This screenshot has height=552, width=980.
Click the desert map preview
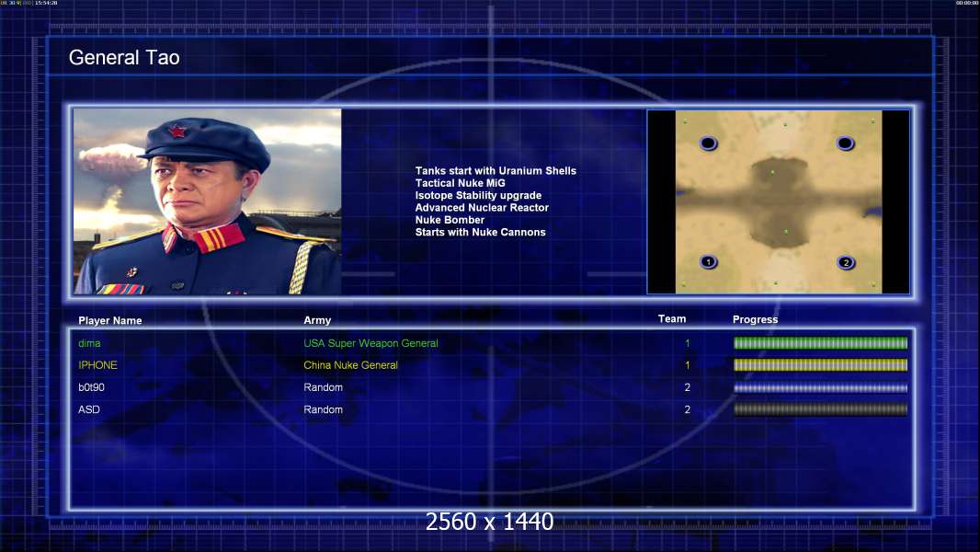[x=779, y=201]
